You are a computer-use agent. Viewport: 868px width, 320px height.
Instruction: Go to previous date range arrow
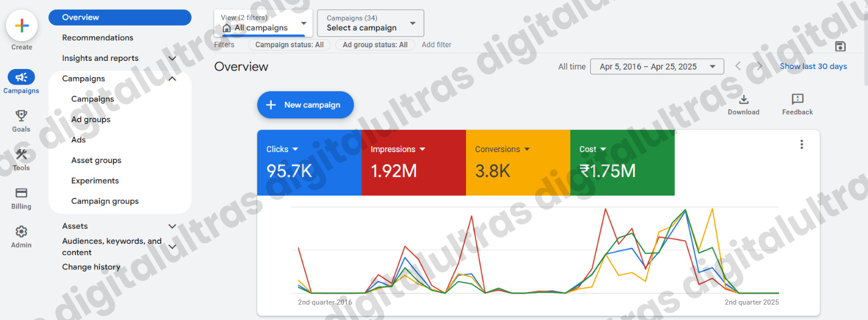738,66
